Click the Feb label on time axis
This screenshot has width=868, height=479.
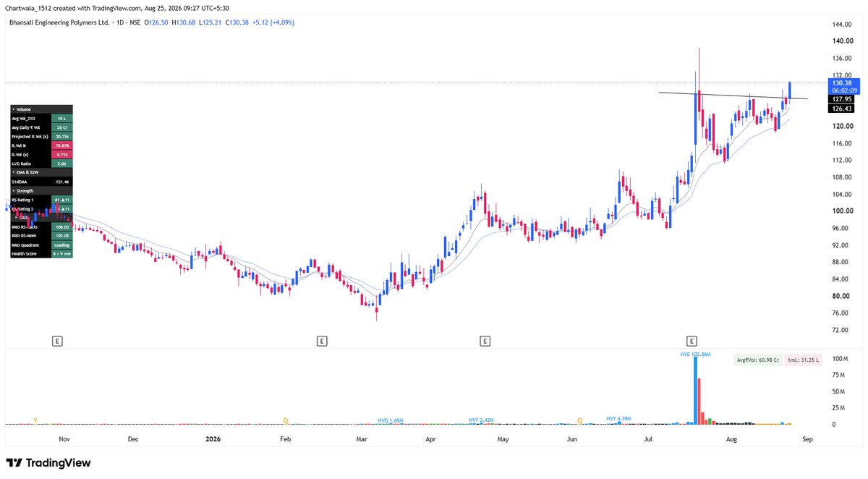pos(286,439)
